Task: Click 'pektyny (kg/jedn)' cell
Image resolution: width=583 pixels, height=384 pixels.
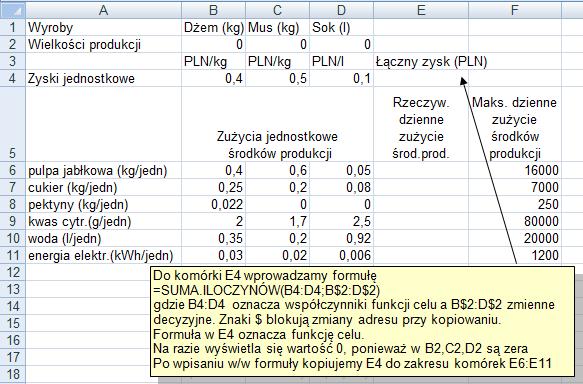Action: click(103, 204)
